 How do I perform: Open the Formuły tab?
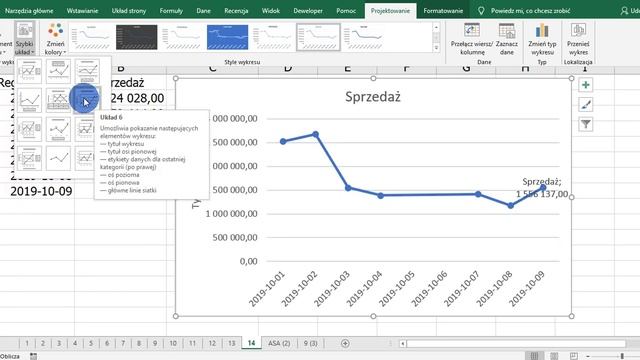click(171, 11)
